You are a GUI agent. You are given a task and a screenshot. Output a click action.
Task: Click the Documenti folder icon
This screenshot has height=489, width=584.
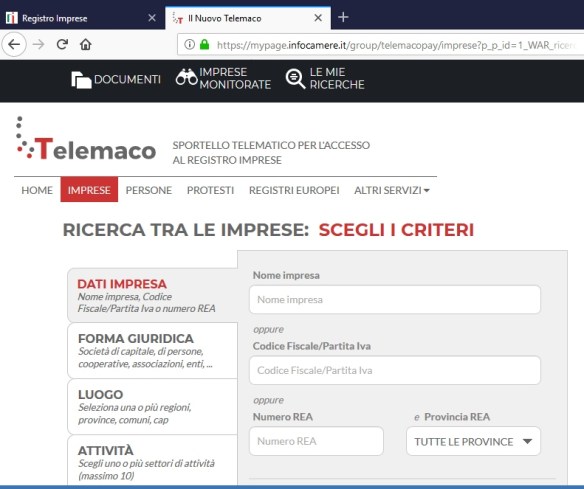[x=81, y=80]
